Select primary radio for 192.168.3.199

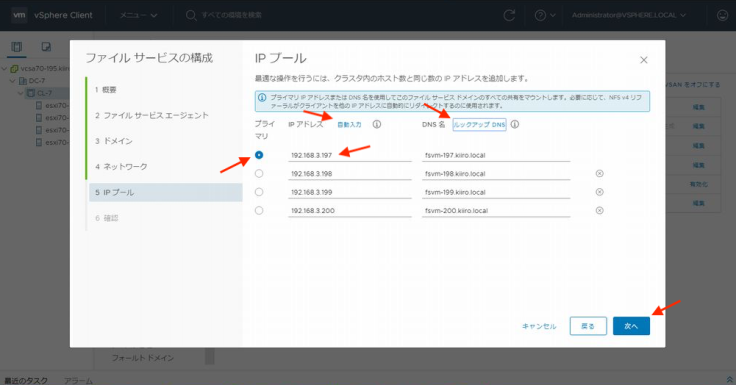tap(259, 192)
